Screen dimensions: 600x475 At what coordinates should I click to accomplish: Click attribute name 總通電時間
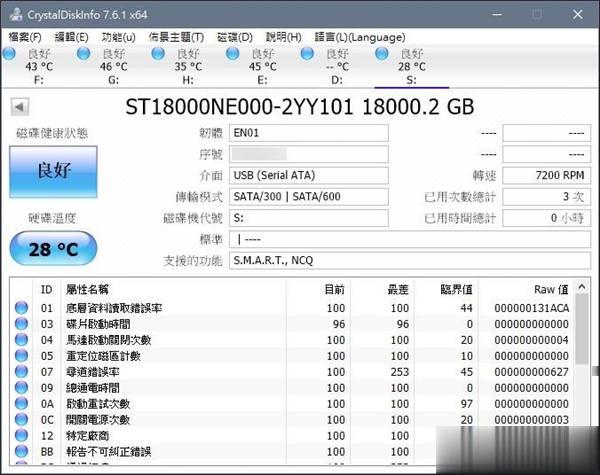[x=93, y=388]
